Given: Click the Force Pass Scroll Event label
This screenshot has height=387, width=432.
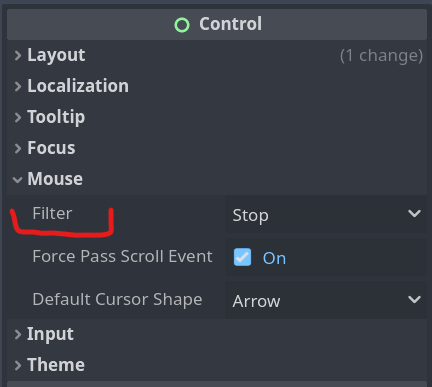Looking at the screenshot, I should pos(122,256).
